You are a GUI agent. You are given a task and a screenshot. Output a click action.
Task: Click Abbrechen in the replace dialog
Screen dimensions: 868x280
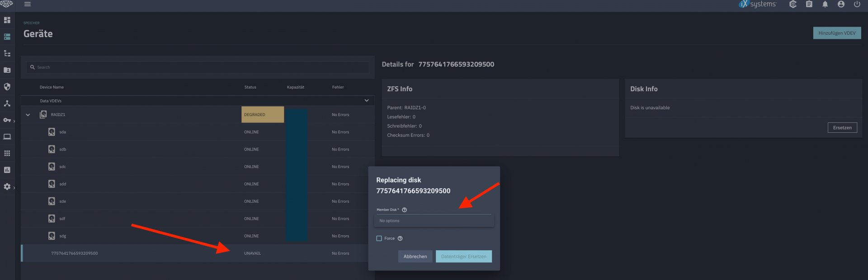[x=415, y=257]
